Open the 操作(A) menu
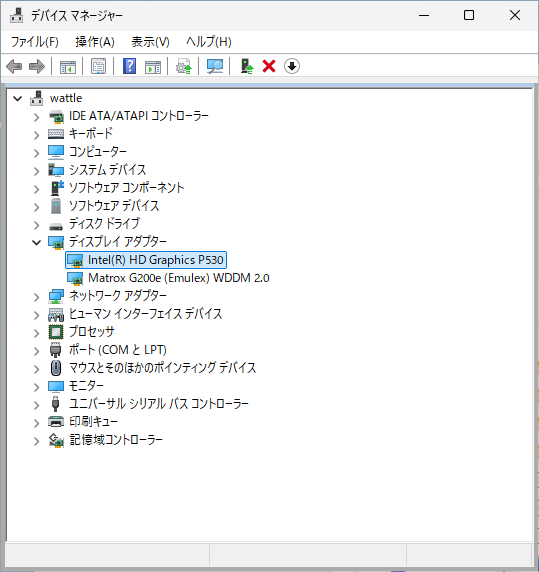The height and width of the screenshot is (572, 539). tap(95, 42)
